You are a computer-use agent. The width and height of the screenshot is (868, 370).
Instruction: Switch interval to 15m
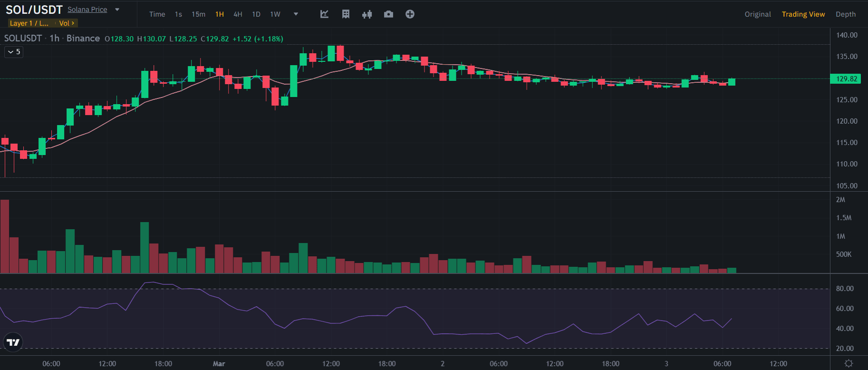(198, 14)
